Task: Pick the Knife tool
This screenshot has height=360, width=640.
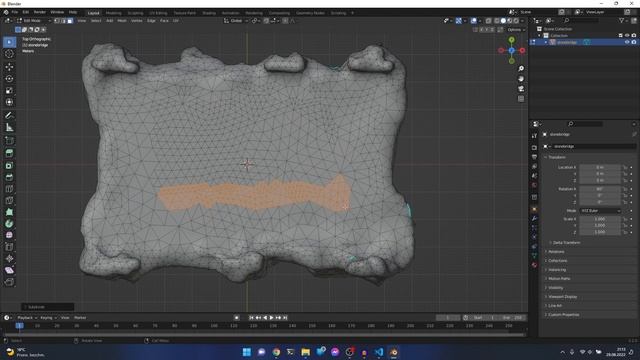Action: [9, 200]
